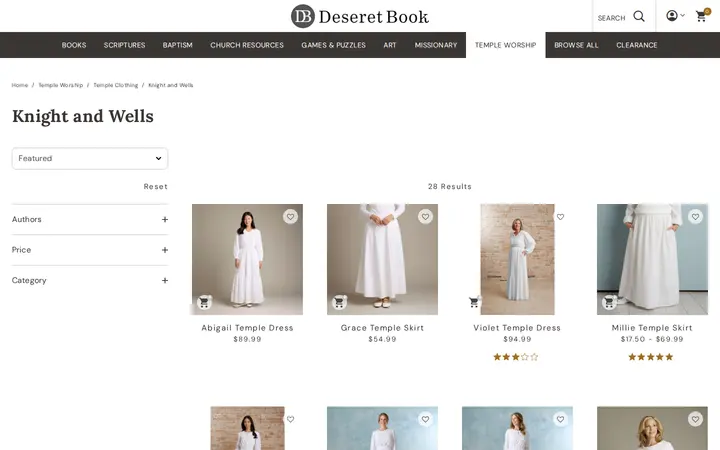
Task: Open the shopping cart icon
Action: 701,16
